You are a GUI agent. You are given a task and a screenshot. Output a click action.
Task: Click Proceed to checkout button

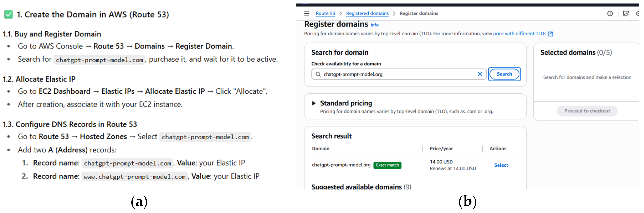pyautogui.click(x=587, y=111)
